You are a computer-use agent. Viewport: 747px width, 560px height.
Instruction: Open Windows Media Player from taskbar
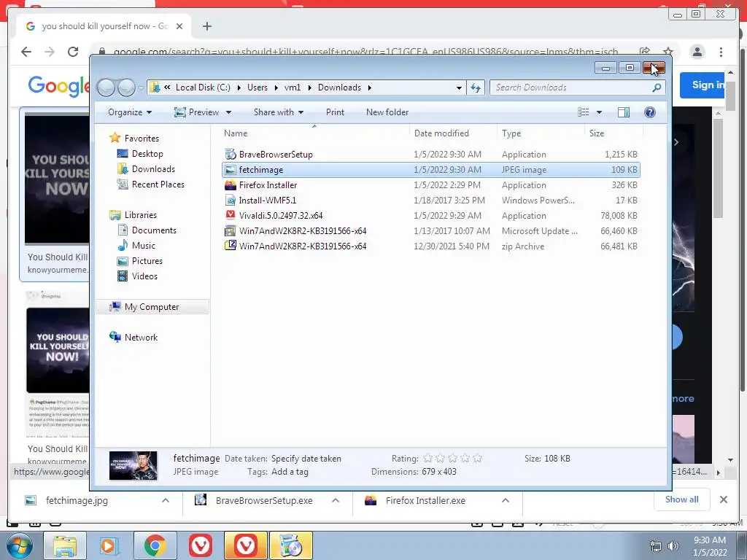[x=109, y=545]
